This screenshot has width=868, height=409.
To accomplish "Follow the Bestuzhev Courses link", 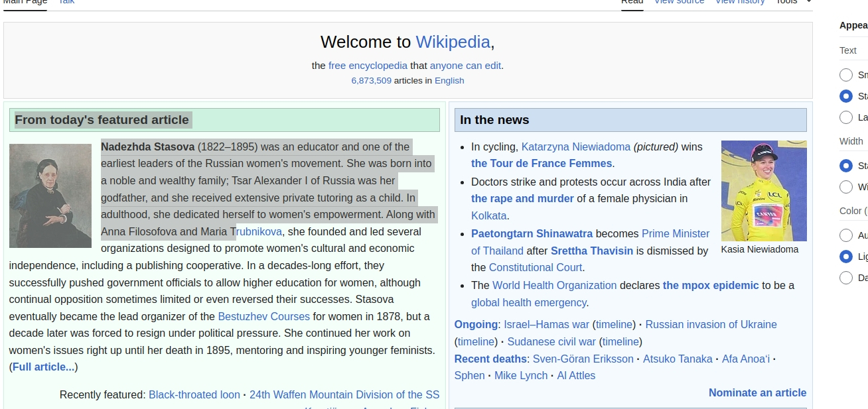I will (263, 316).
